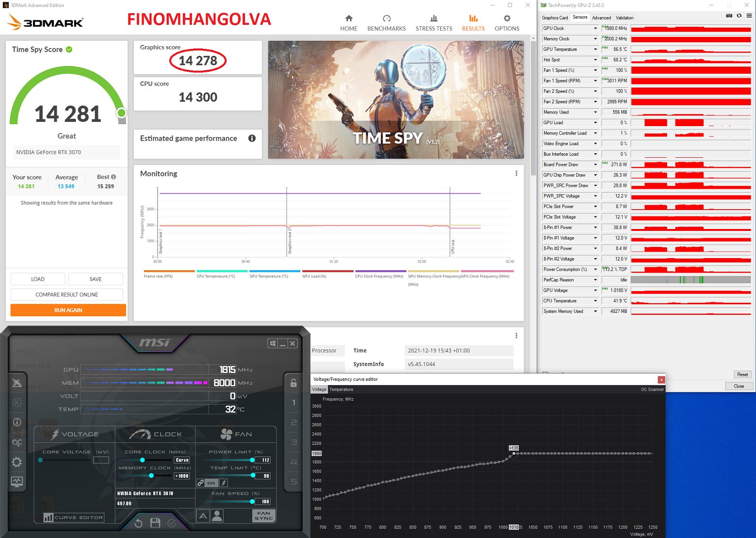Click Clock speedometer icon header
Viewport: 756px width, 538px height.
coord(140,434)
